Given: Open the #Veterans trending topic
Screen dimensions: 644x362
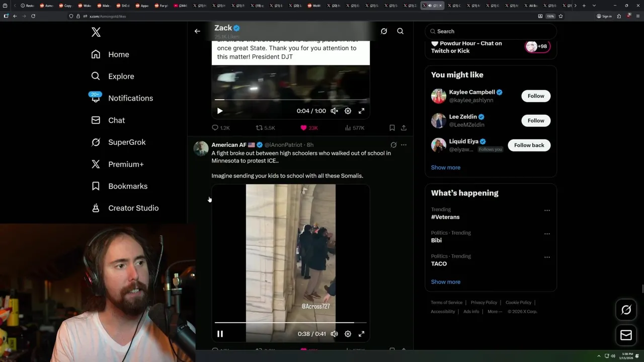Looking at the screenshot, I should [x=445, y=217].
